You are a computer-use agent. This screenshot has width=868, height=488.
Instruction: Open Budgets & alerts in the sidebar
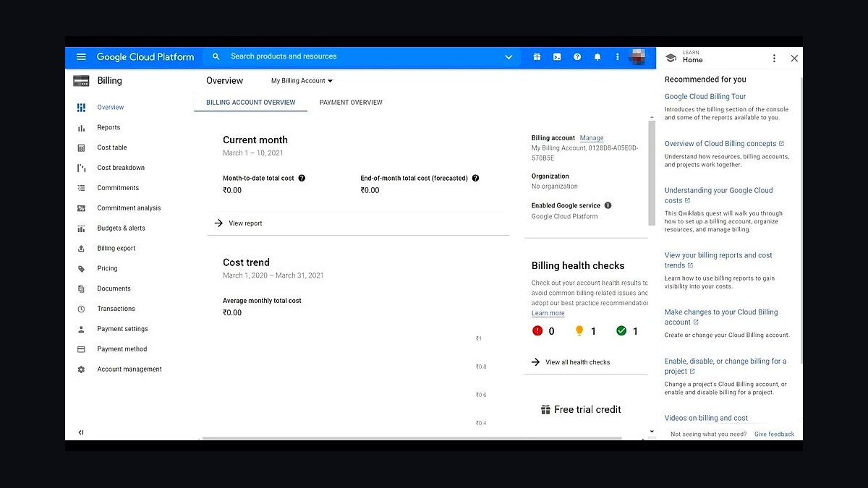point(122,228)
